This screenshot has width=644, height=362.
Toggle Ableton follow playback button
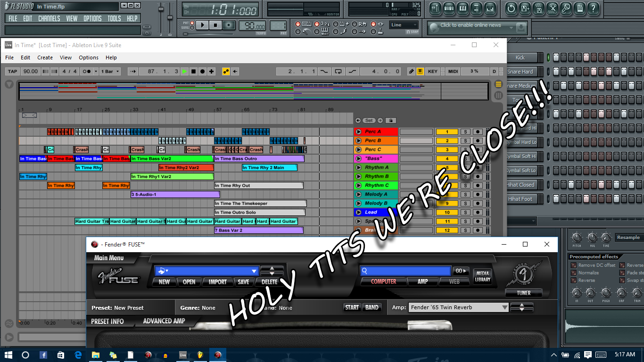[x=132, y=71]
